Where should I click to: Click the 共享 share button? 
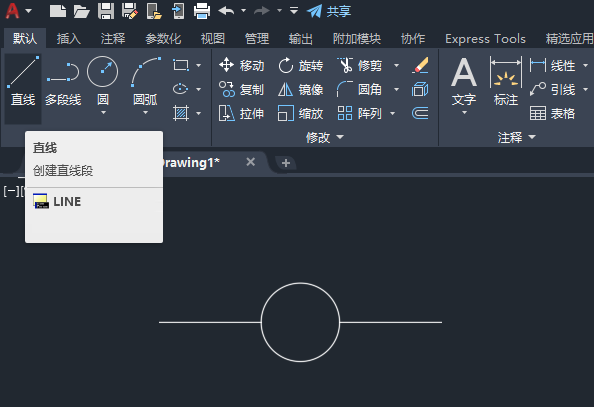(329, 11)
